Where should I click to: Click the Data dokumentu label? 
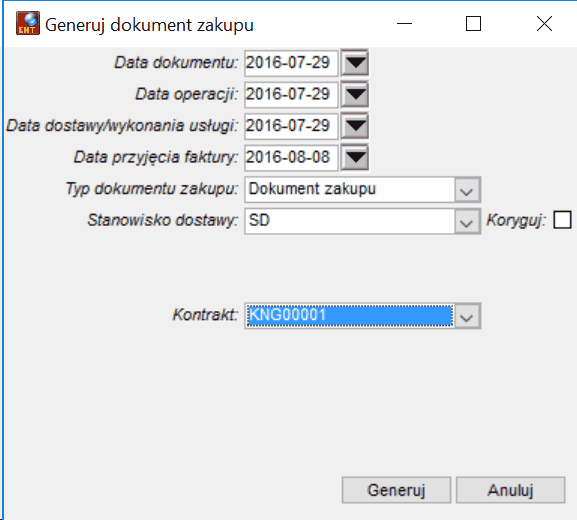[176, 63]
